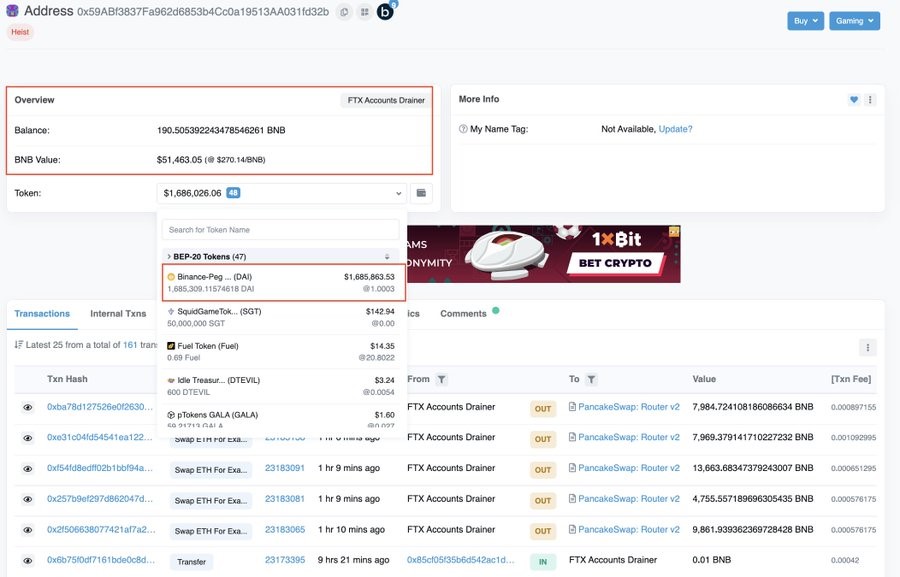The height and width of the screenshot is (577, 900).
Task: Preview transaction 0x6b75f0df7161bde0c8d with eye icon
Action: 28,561
